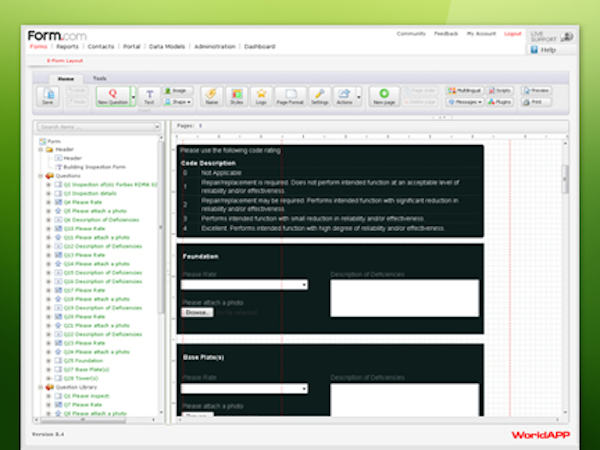600x450 pixels.
Task: Expand the Q4 Please Rate node
Action: pyautogui.click(x=49, y=202)
